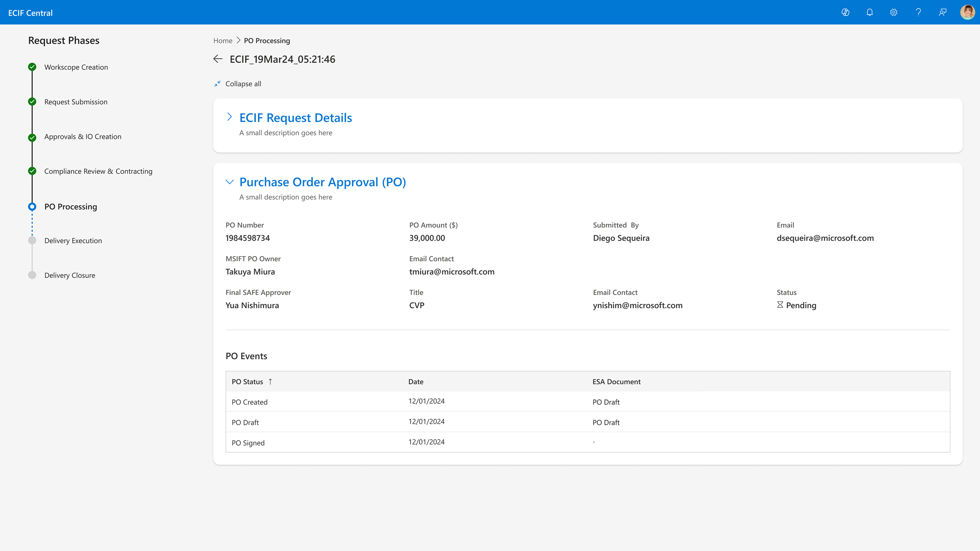Viewport: 980px width, 551px height.
Task: Click the help question mark icon
Action: tap(918, 13)
